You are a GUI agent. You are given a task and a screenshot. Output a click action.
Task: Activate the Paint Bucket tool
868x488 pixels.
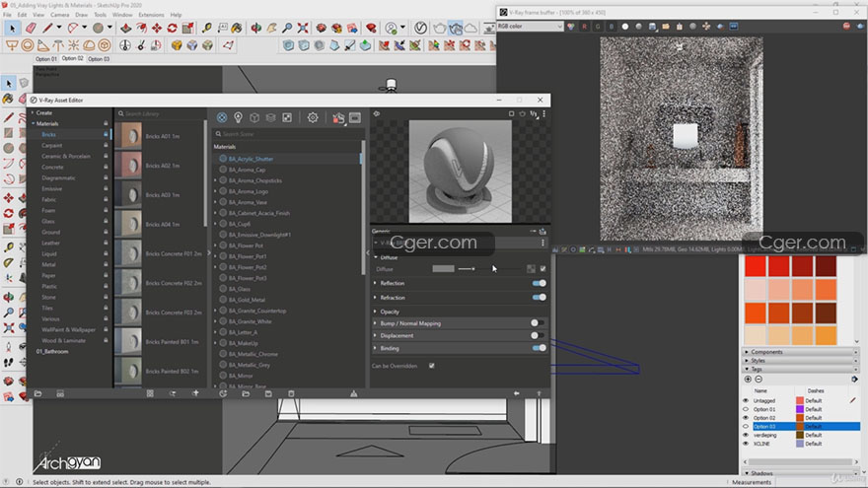(x=237, y=28)
